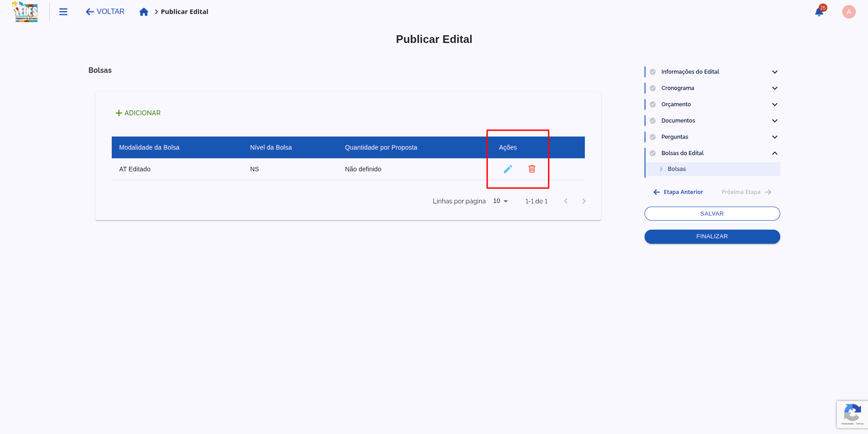Open the Orçamento section in the sidebar
Image resolution: width=868 pixels, height=434 pixels.
[x=775, y=104]
